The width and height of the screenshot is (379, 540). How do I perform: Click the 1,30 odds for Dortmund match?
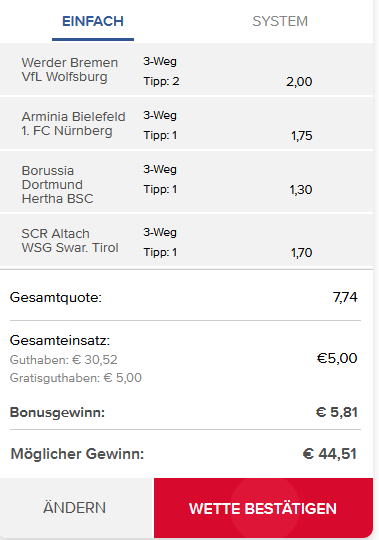(301, 190)
